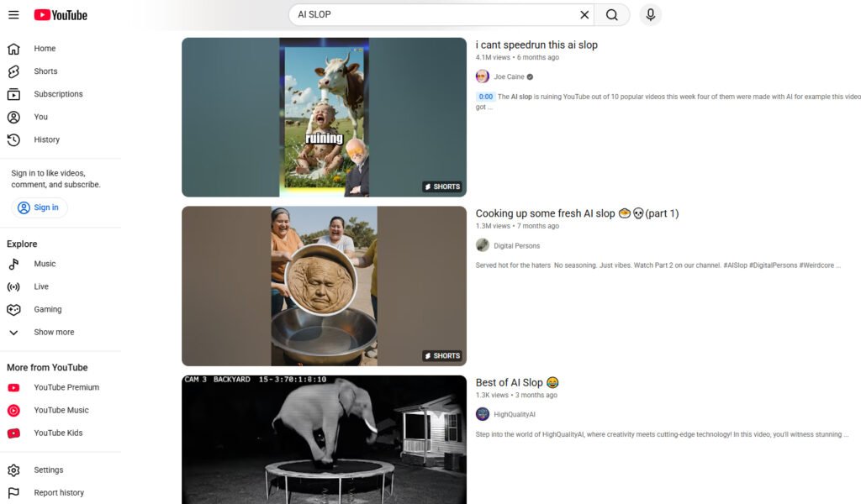Clear the search box with the X
Screen dimensions: 861x504
[x=584, y=14]
